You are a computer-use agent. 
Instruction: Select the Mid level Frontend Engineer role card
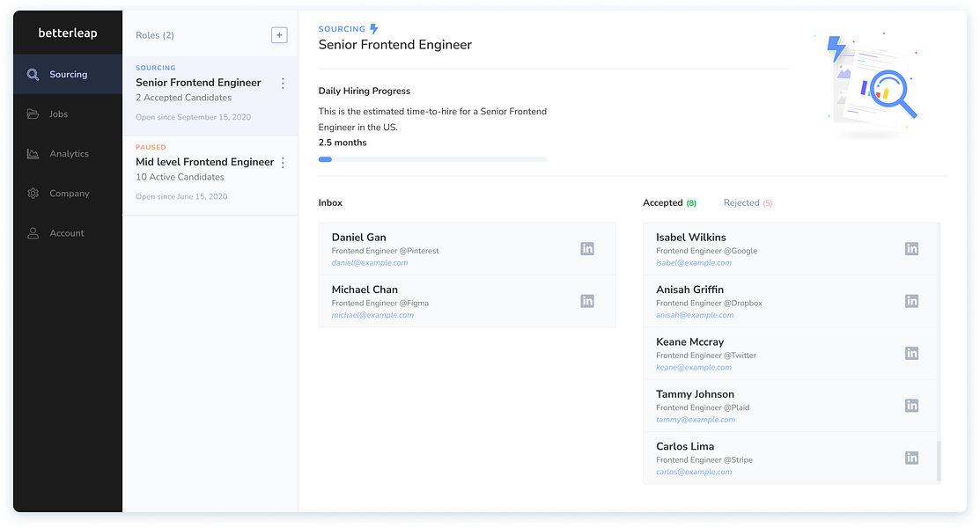[x=210, y=176]
